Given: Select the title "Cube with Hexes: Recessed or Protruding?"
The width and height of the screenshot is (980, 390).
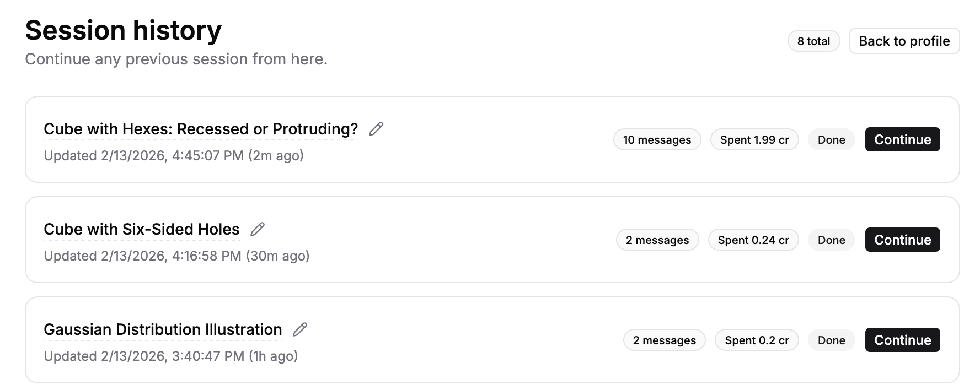Looking at the screenshot, I should coord(201,129).
